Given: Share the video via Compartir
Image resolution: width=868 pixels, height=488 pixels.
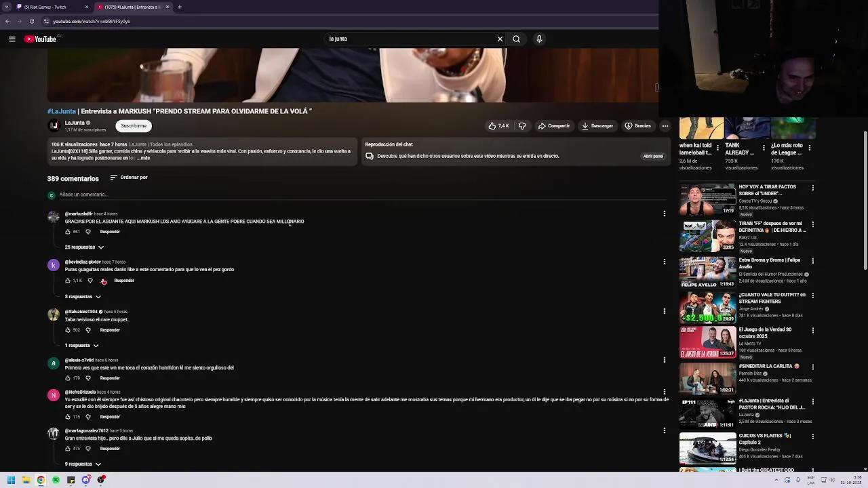Looking at the screenshot, I should [x=554, y=126].
